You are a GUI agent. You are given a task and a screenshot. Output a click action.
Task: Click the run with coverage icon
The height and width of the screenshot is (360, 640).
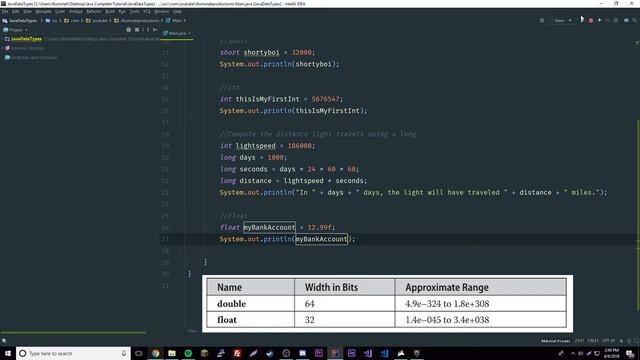coord(600,20)
